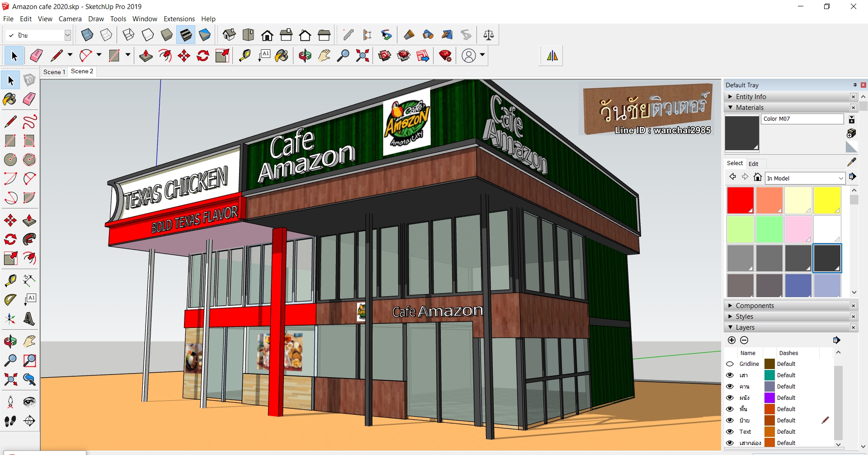
Task: Open the user account dropdown arrow
Action: pos(482,55)
